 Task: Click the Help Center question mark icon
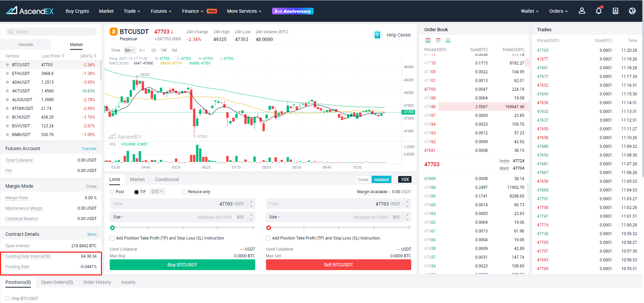[x=377, y=35]
